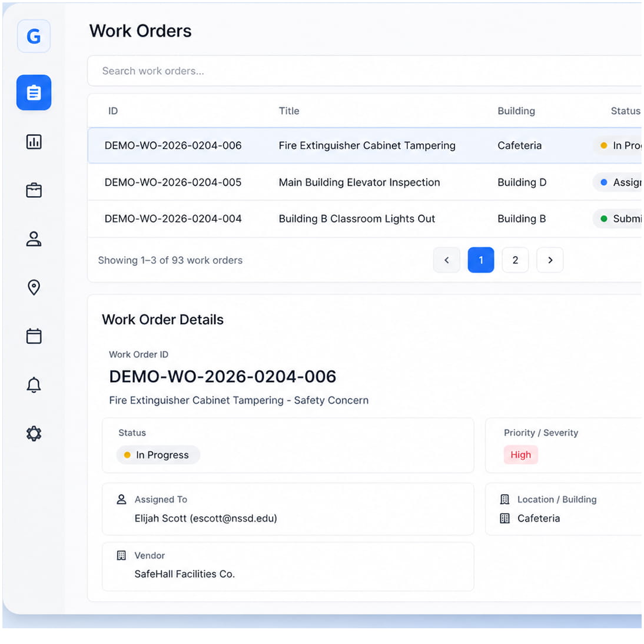This screenshot has width=644, height=644.
Task: Open the notifications bell icon
Action: [34, 385]
